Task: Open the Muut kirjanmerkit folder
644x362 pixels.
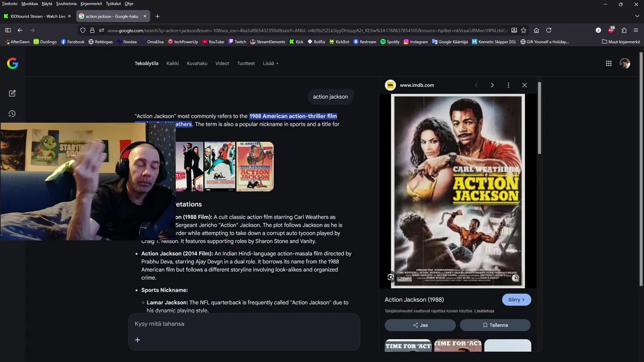Action: pyautogui.click(x=621, y=42)
